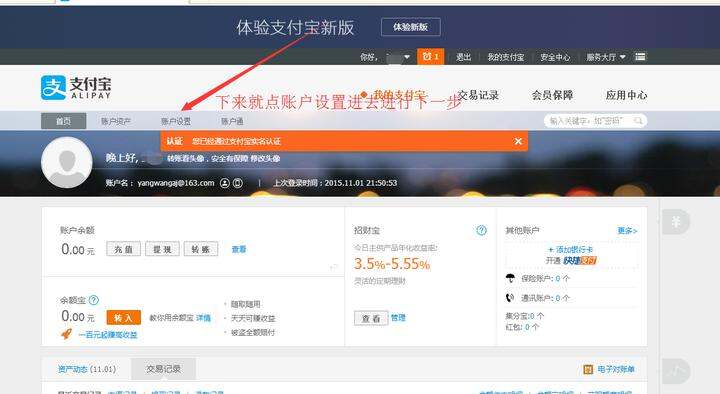Select the 首页 tab

63,121
